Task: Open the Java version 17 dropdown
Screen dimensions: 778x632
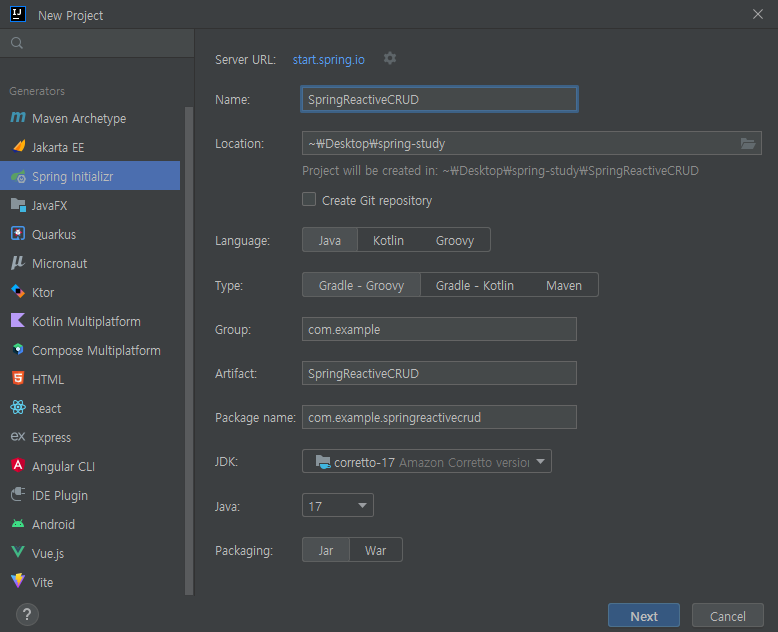Action: [337, 506]
